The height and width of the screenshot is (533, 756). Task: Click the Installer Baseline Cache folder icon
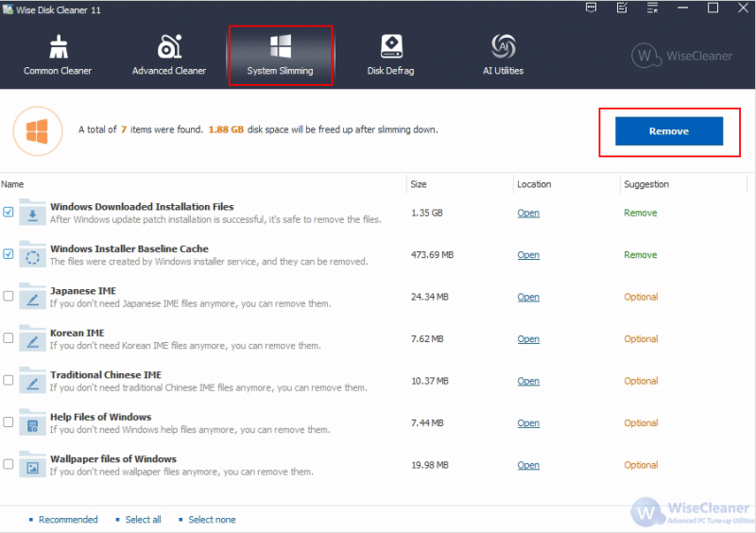pyautogui.click(x=32, y=254)
